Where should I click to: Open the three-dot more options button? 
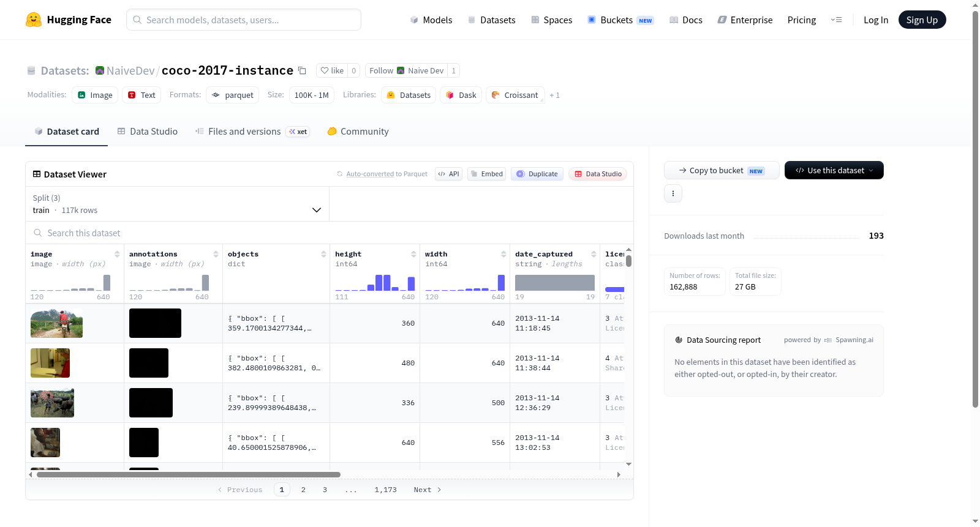coord(673,193)
